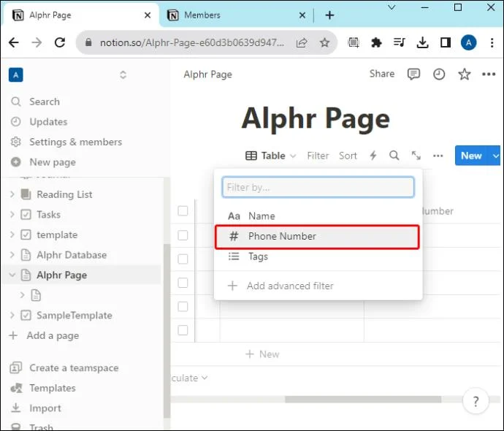Tick the third table row checkbox
Screen dimensions: 504x431
[183, 283]
